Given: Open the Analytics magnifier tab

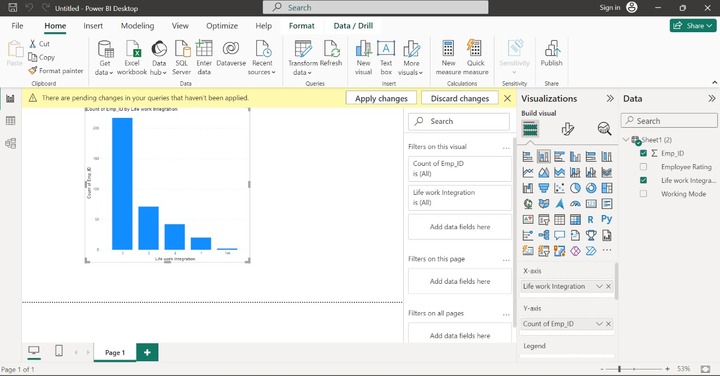Looking at the screenshot, I should (x=604, y=129).
